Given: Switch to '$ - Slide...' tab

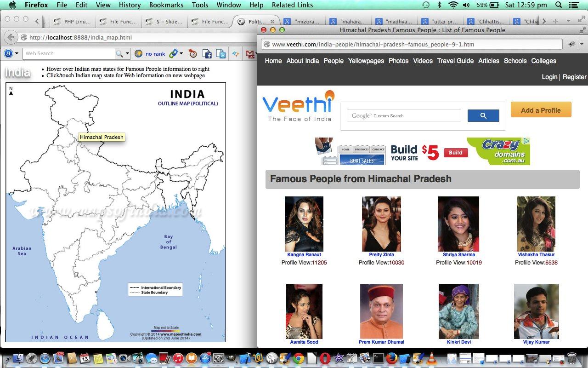Looking at the screenshot, I should tap(164, 21).
